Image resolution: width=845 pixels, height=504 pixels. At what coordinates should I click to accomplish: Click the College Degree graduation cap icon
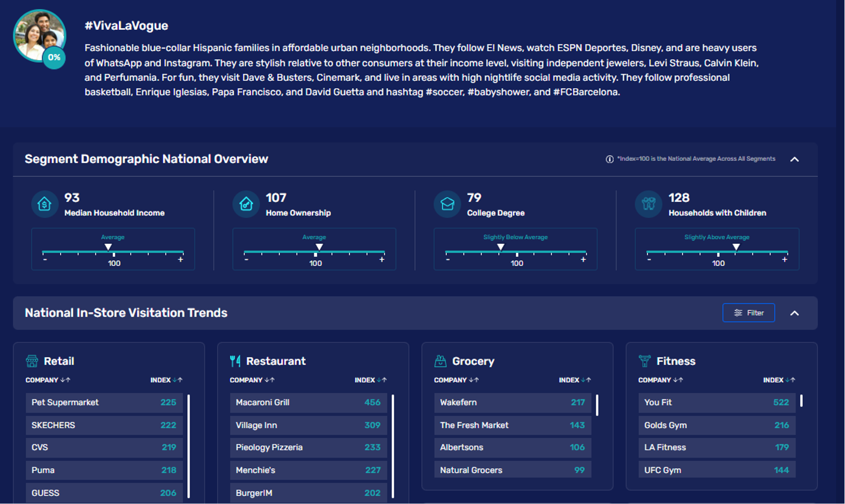(x=447, y=204)
